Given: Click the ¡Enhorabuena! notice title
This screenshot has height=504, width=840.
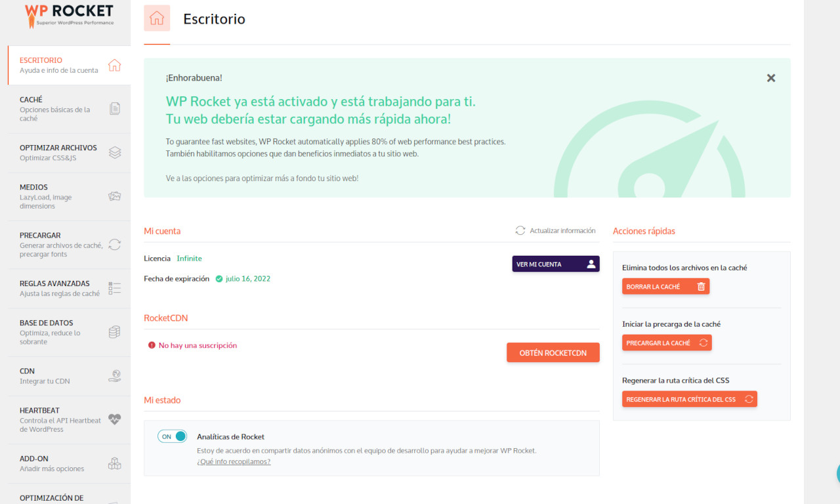Looking at the screenshot, I should 194,77.
